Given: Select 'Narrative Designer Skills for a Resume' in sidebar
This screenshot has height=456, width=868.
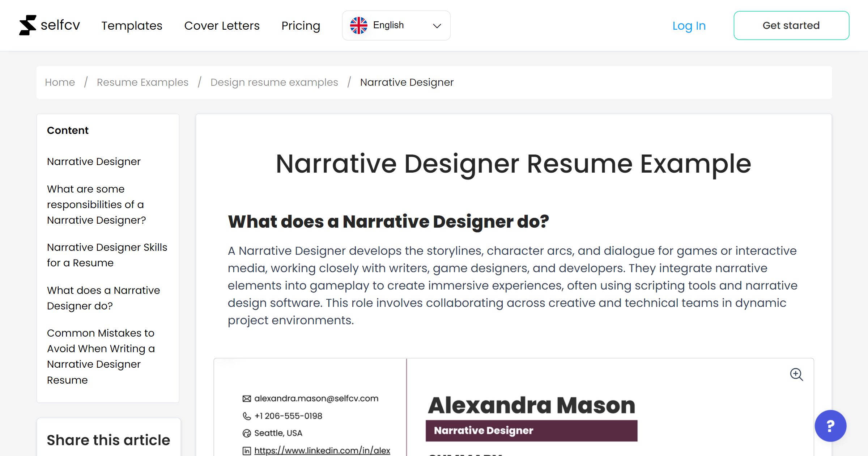Looking at the screenshot, I should pos(107,255).
